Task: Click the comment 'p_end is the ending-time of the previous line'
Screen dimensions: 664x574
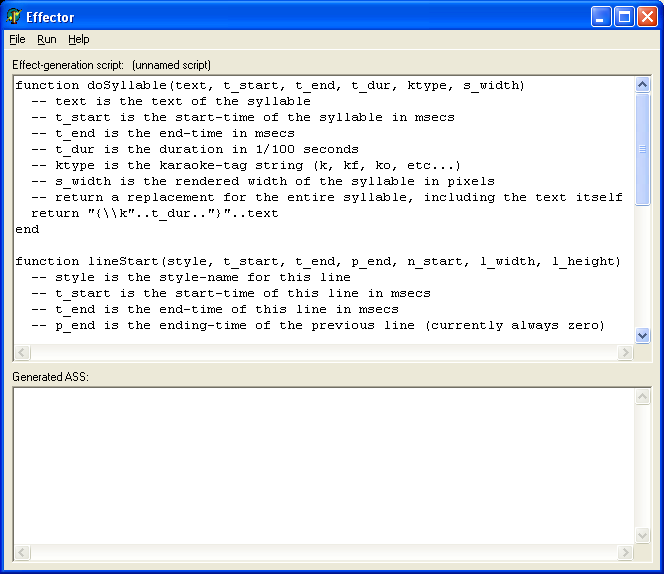Action: pyautogui.click(x=318, y=326)
